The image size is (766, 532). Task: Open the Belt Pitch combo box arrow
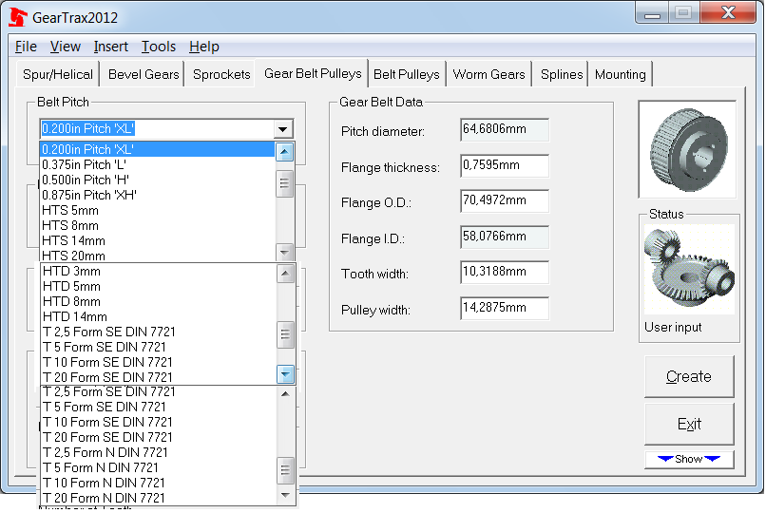pyautogui.click(x=283, y=129)
